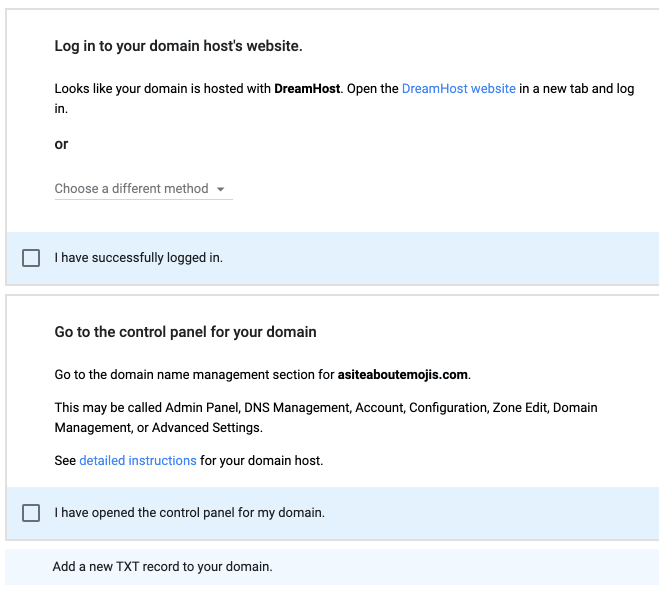Open the 'detailed instructions' link
Screen dimensions: 659x592
coord(137,461)
